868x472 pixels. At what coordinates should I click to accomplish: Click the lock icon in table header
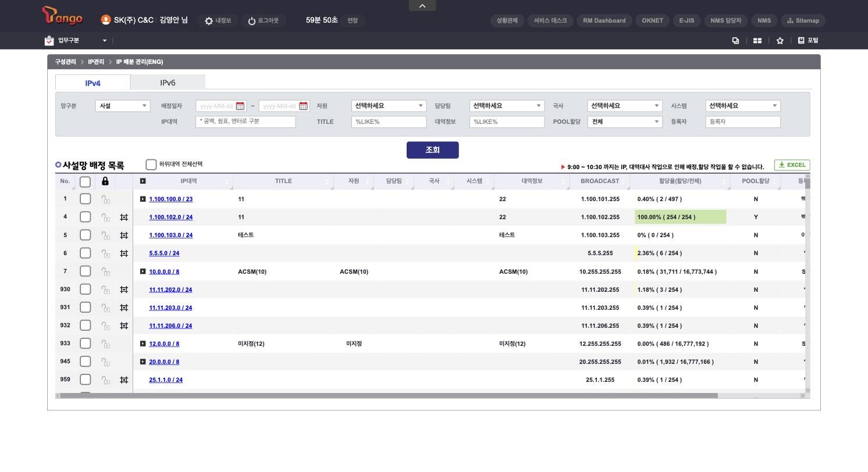(x=105, y=181)
